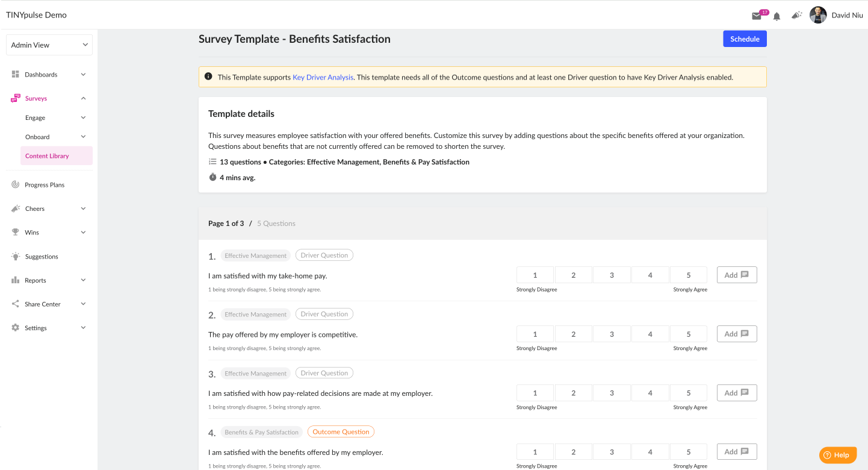This screenshot has height=470, width=868.
Task: Click Driver Question tag on question 1
Action: tap(324, 255)
